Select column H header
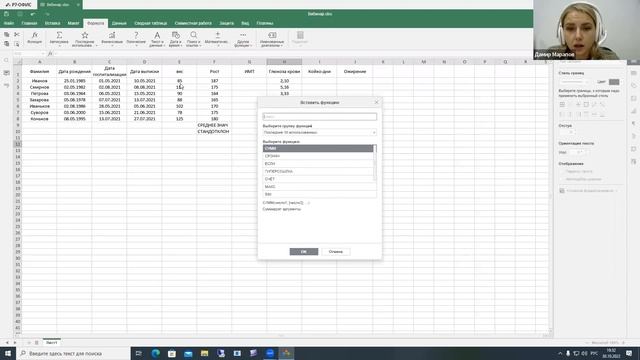 coord(284,62)
